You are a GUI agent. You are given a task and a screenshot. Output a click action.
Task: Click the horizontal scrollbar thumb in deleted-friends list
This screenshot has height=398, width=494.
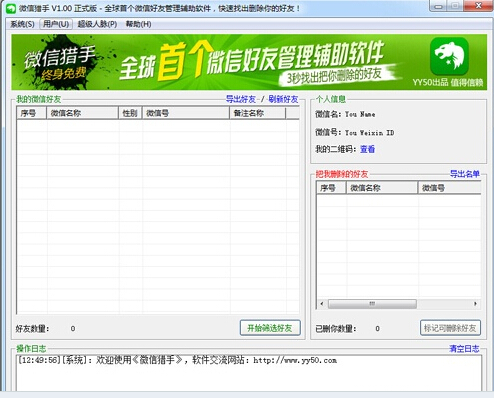click(x=372, y=304)
